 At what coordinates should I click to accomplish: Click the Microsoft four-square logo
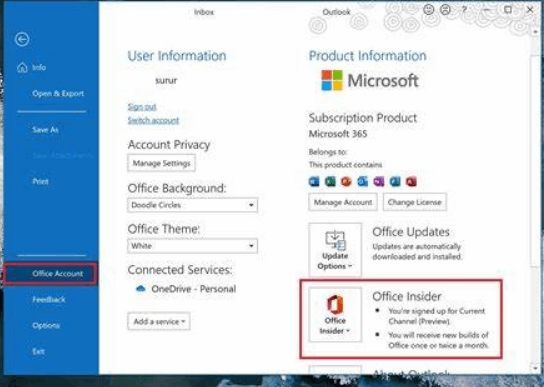pyautogui.click(x=332, y=80)
